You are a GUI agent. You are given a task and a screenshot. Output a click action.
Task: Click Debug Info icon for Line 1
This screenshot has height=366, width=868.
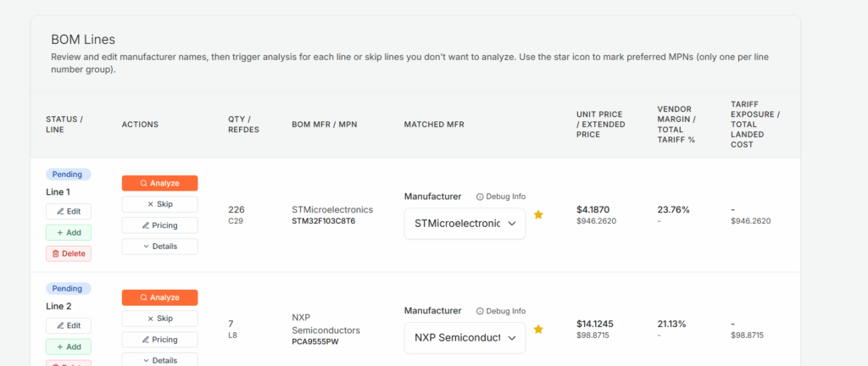[480, 197]
